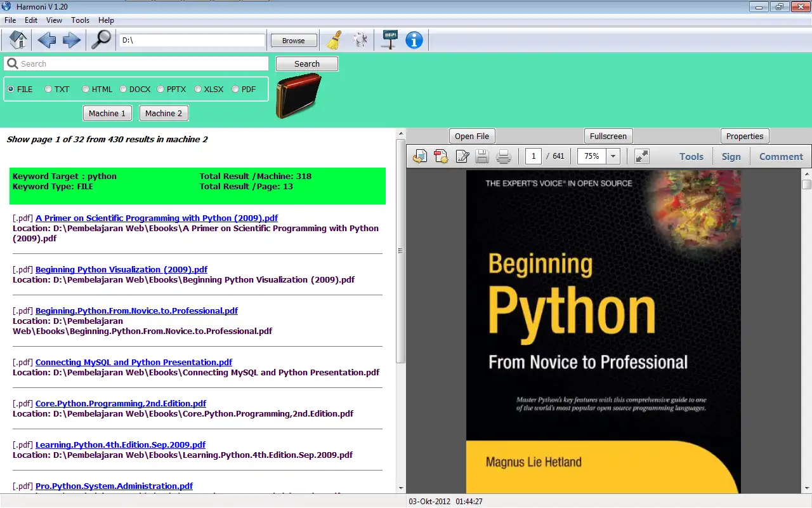Click the Browse button
The width and height of the screenshot is (812, 508).
pyautogui.click(x=293, y=41)
